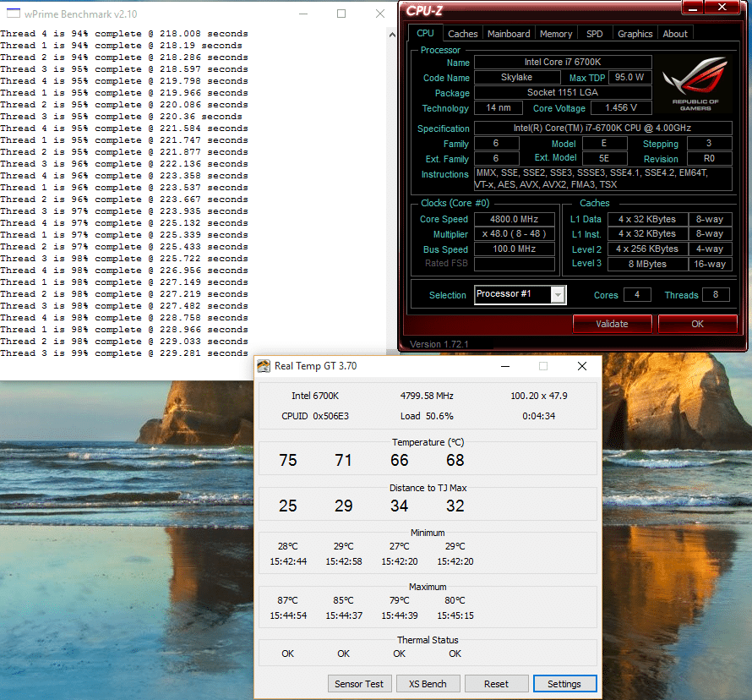
Task: Click the Core Voltage value 1.456 V
Action: tap(621, 107)
